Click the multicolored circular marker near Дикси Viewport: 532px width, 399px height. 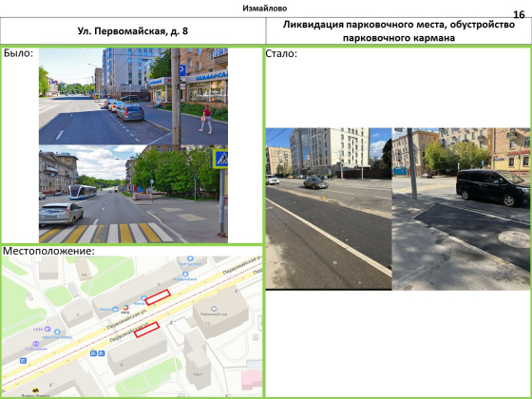pos(125,308)
